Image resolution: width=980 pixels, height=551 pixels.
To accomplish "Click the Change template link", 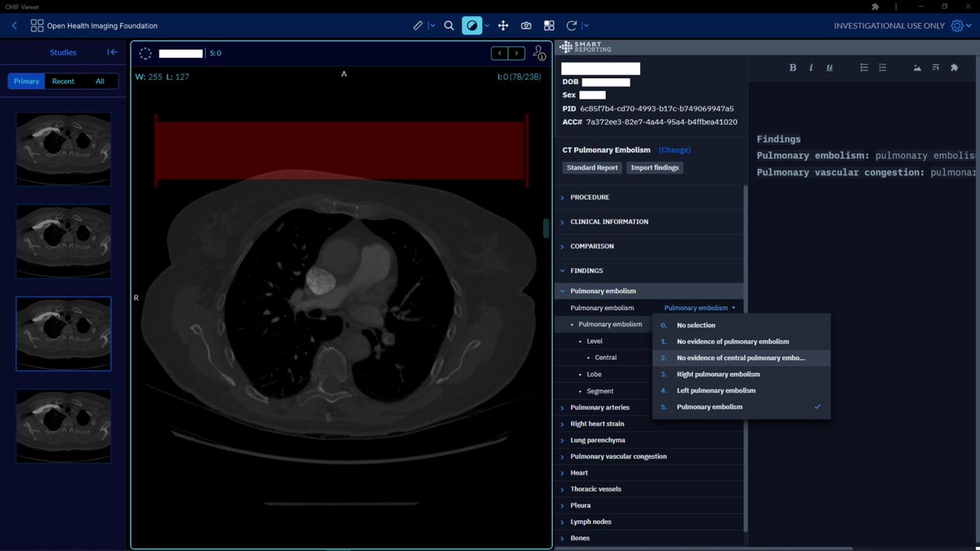I will [675, 150].
